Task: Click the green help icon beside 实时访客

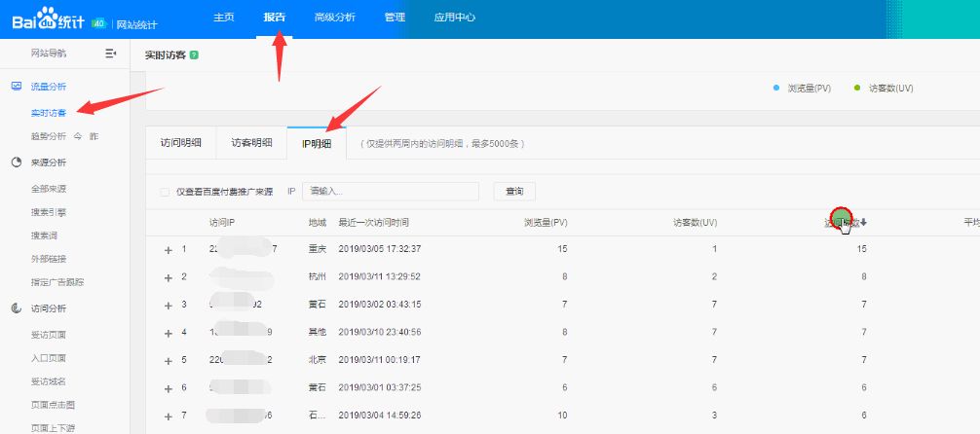Action: click(x=194, y=54)
